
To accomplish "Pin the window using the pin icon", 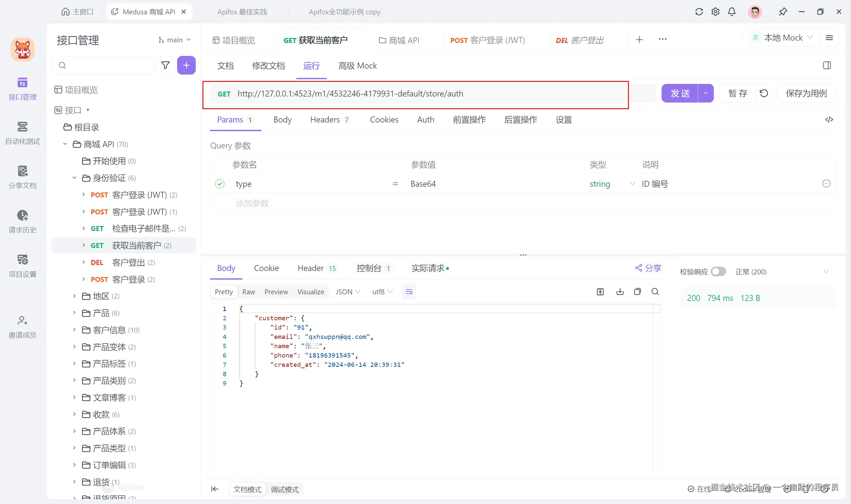I will (783, 12).
